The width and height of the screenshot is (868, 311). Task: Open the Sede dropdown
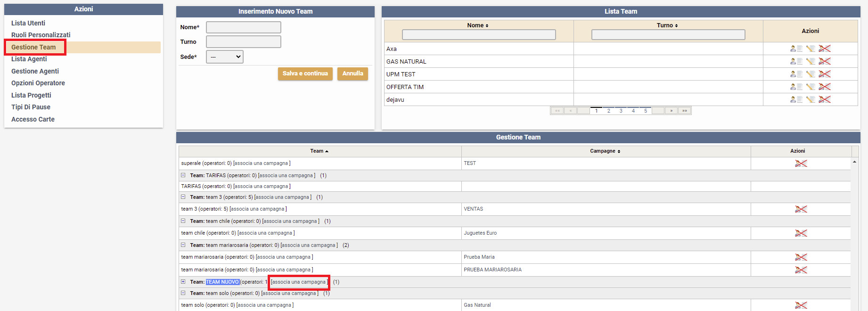[225, 57]
